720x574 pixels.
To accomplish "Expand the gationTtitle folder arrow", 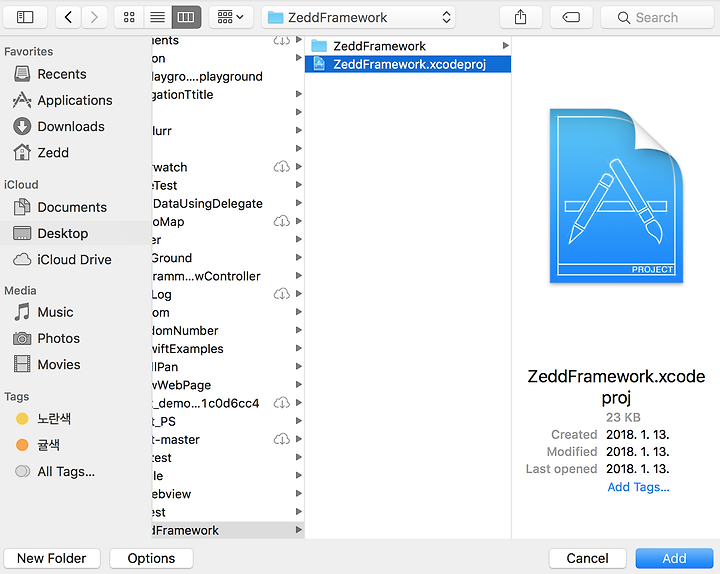I will coord(298,94).
